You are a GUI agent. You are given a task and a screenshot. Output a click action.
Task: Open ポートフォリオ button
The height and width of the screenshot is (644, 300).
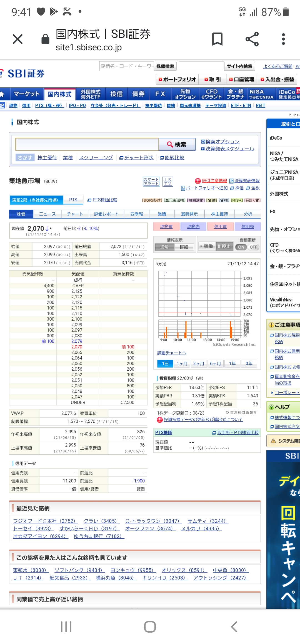tap(177, 79)
